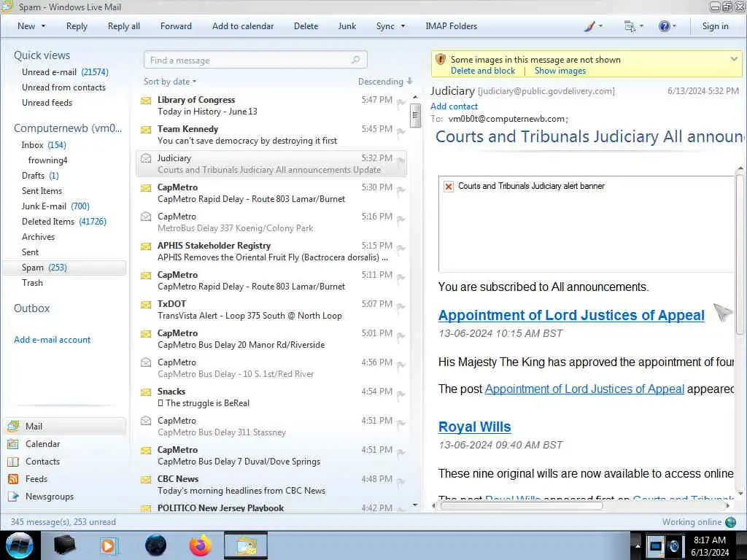This screenshot has height=560, width=747.
Task: Click Add e-mail account link
Action: 52,340
